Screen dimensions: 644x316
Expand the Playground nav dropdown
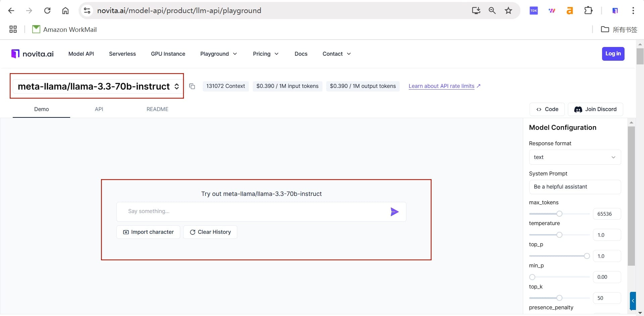219,54
